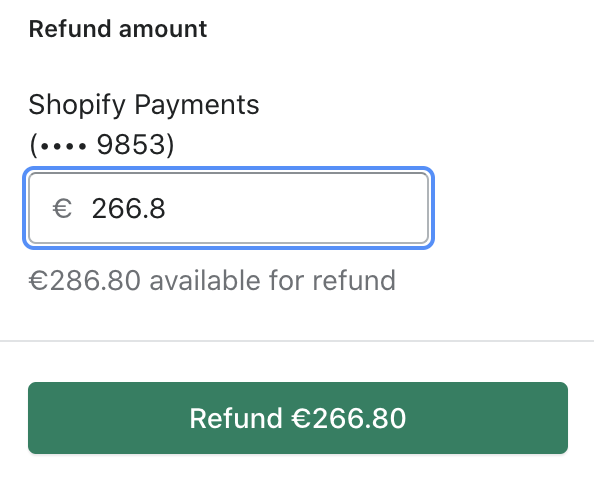
Task: Select the Shopify Payments label
Action: pos(144,105)
